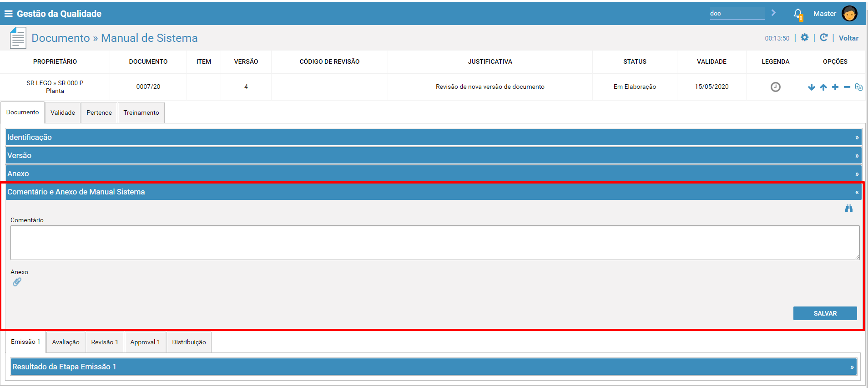Click the Comentário text area

tap(435, 243)
